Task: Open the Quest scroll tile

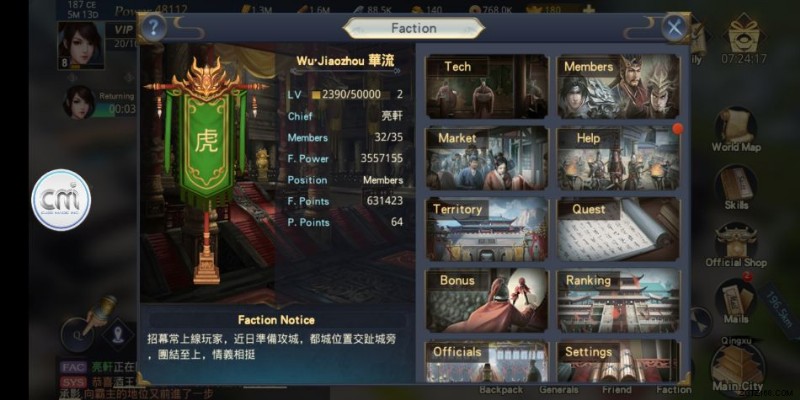Action: tap(618, 230)
